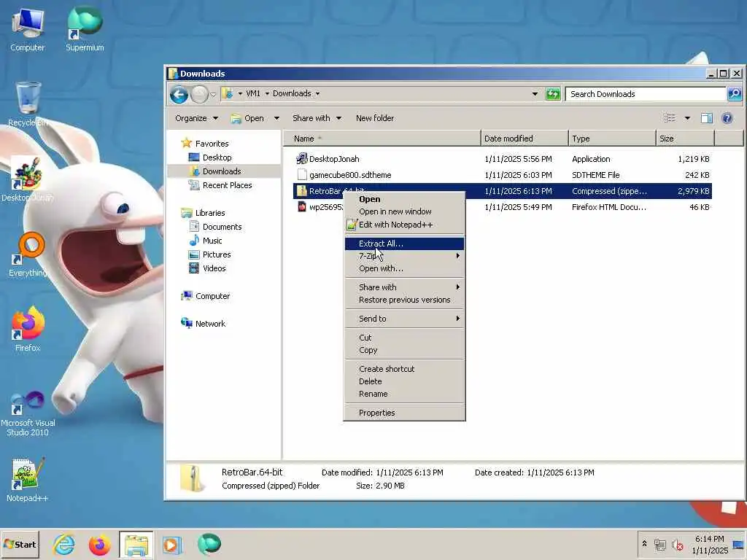
Task: Click the Refresh button beside address bar
Action: pos(553,94)
